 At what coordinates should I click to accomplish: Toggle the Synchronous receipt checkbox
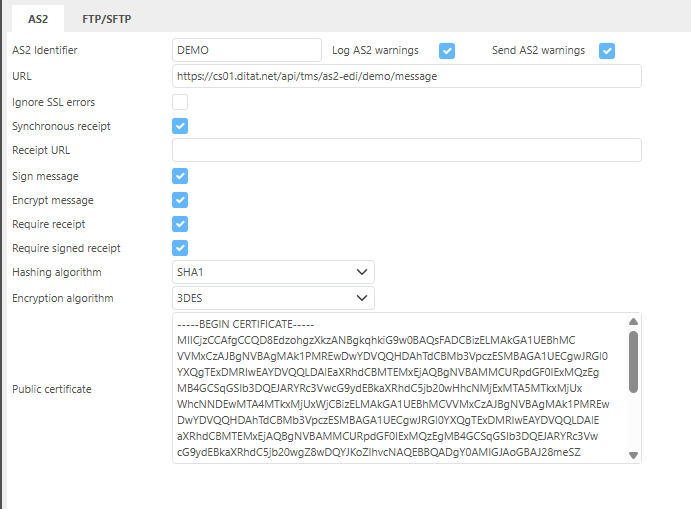[x=180, y=126]
